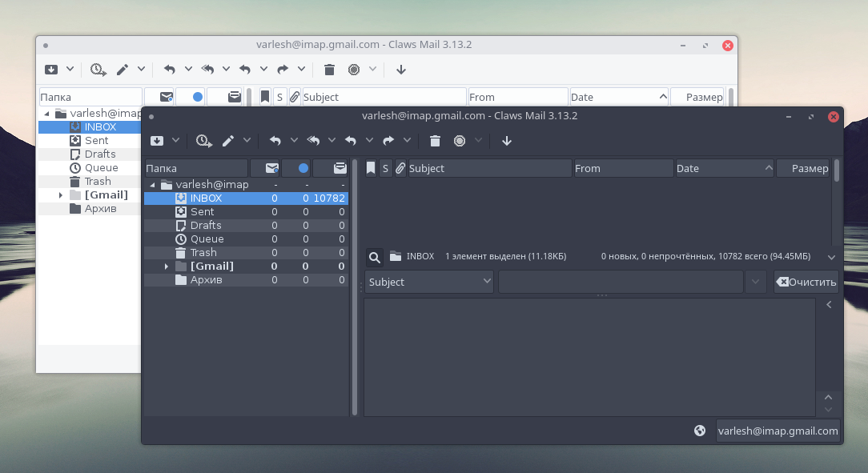Click Reply All icon in light window

click(207, 69)
